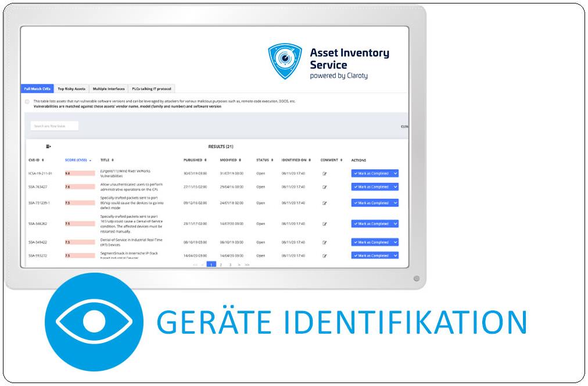
Task: Go to page 2 of the results
Action: tap(221, 265)
